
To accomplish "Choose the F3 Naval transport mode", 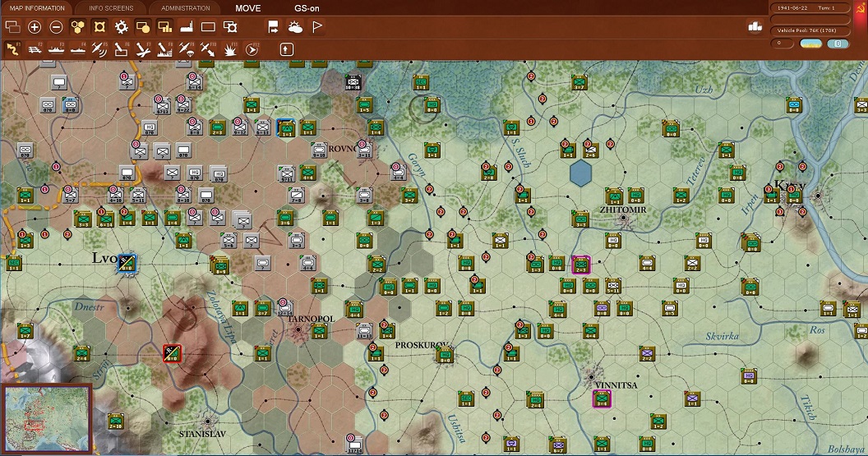I will [x=56, y=49].
